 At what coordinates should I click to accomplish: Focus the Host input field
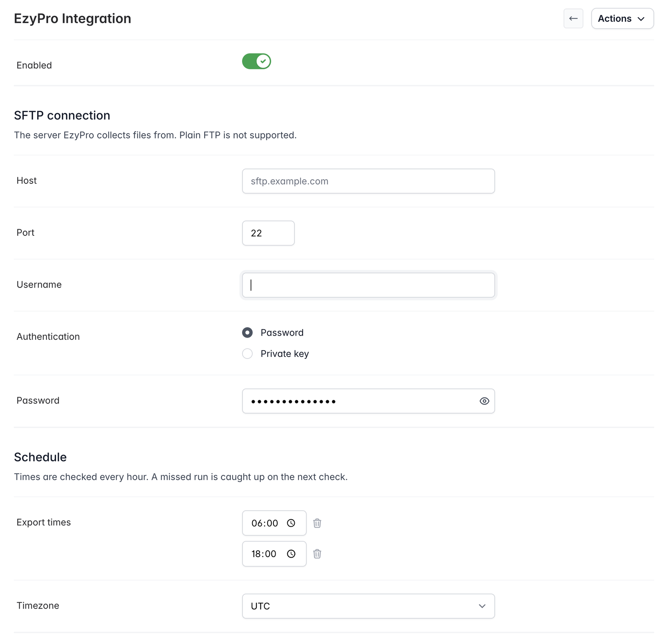coord(368,181)
